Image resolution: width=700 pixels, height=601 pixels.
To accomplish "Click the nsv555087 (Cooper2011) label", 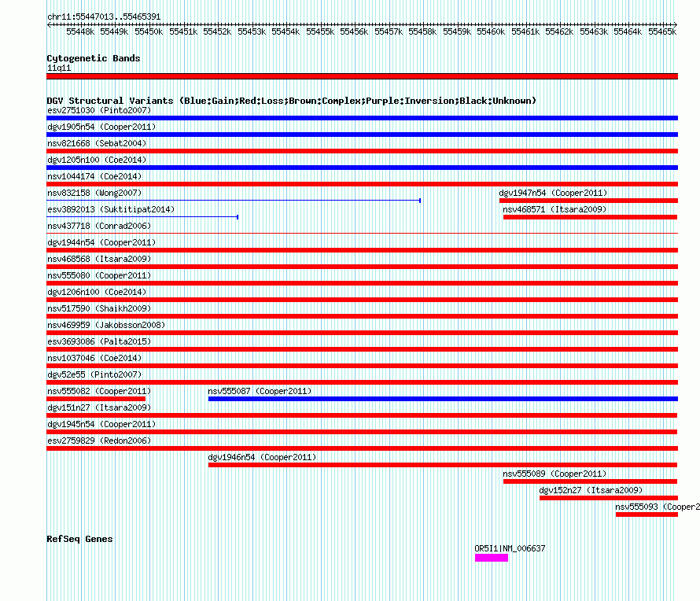I will click(x=260, y=391).
